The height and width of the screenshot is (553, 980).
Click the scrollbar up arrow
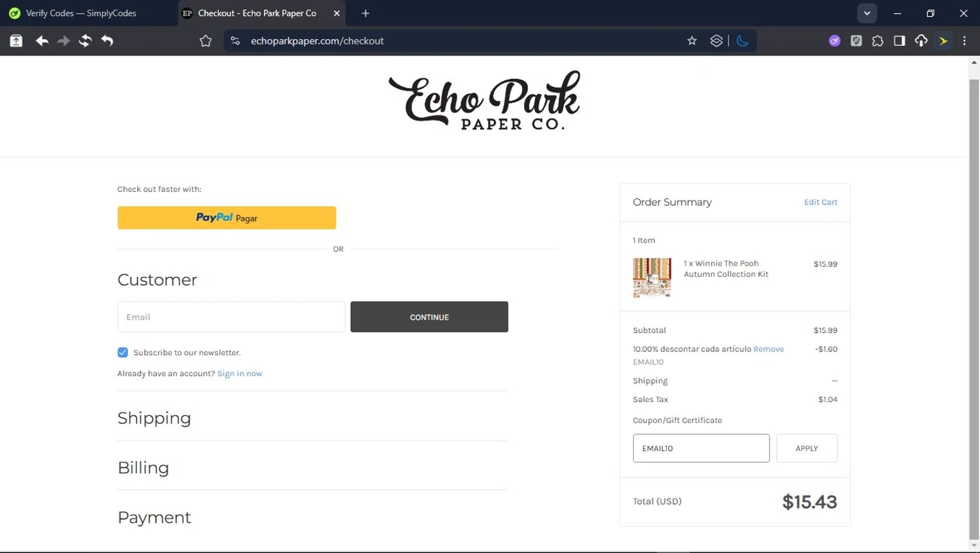[974, 63]
